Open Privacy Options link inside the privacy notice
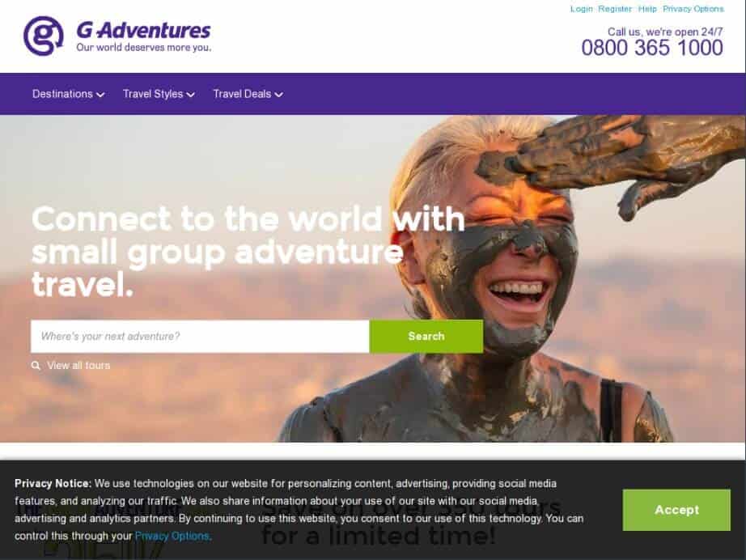Screen dimensions: 746x560 [x=172, y=536]
